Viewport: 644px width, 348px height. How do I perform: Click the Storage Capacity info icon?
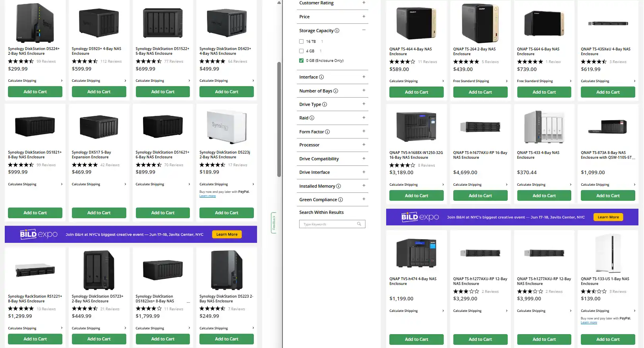337,31
